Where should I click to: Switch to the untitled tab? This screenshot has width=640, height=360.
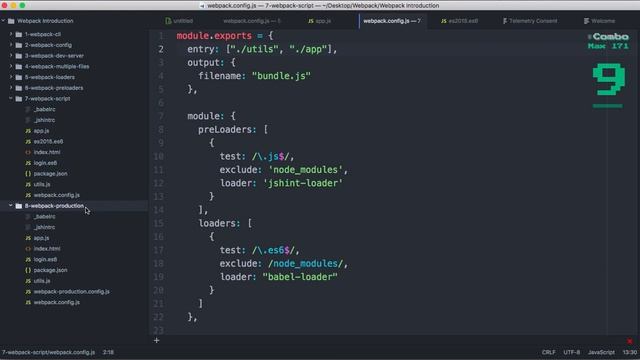pyautogui.click(x=179, y=21)
